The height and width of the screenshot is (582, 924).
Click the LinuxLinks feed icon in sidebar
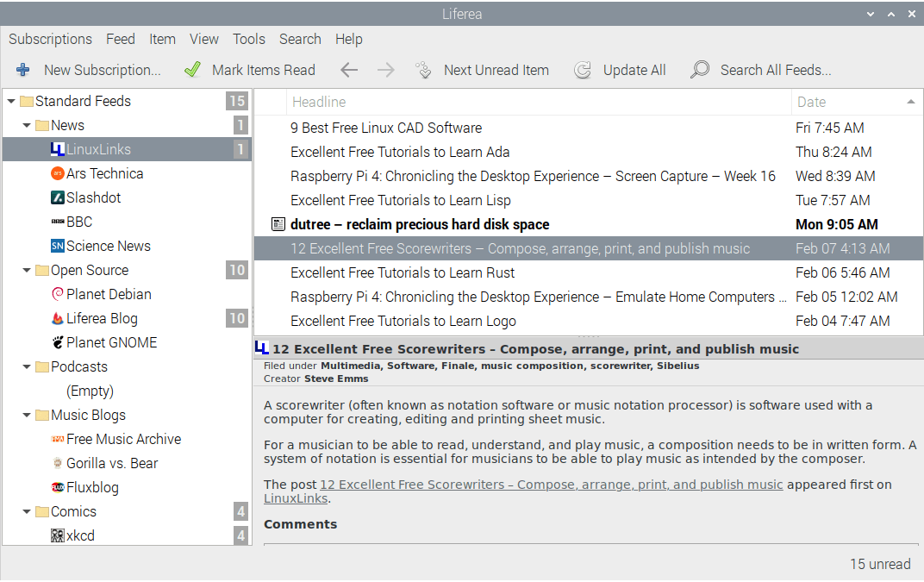[57, 150]
